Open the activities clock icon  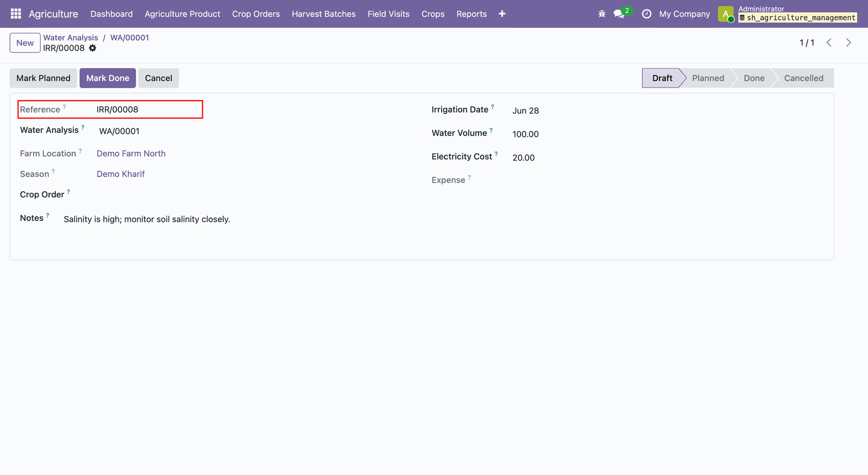tap(646, 14)
